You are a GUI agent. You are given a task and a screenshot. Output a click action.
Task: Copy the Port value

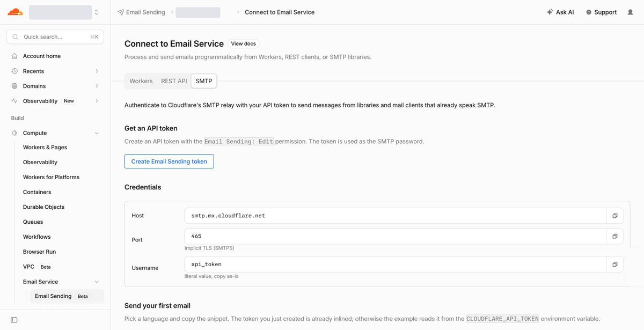(615, 236)
